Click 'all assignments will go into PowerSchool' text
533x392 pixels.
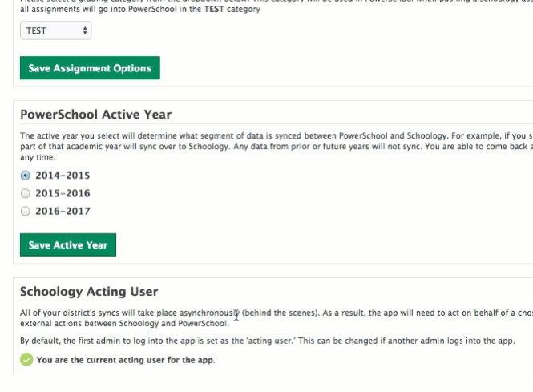click(x=140, y=9)
